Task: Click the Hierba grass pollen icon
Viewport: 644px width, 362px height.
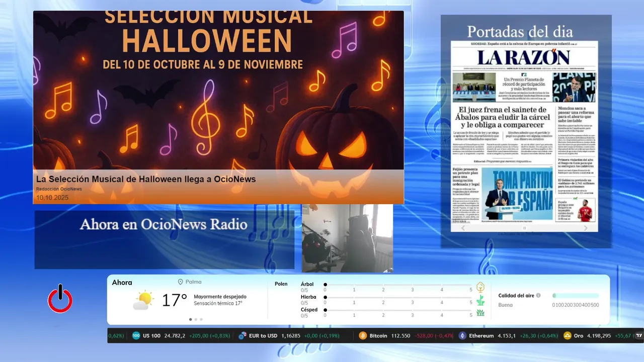Action: tap(480, 300)
